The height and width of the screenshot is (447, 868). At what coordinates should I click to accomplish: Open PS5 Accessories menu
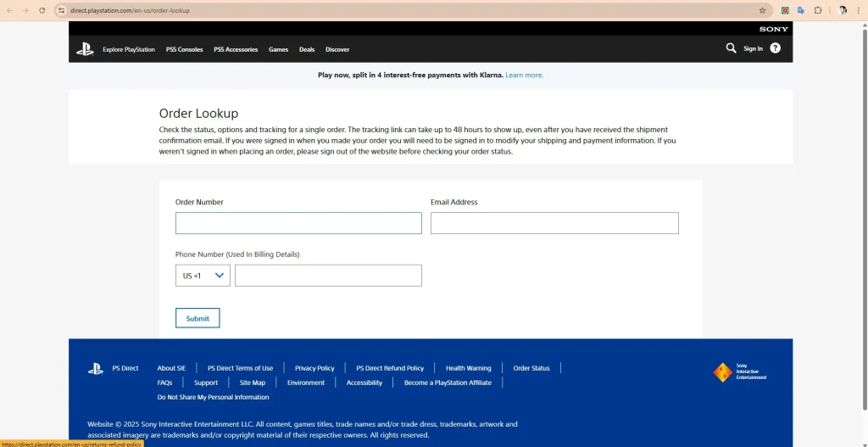click(x=236, y=49)
